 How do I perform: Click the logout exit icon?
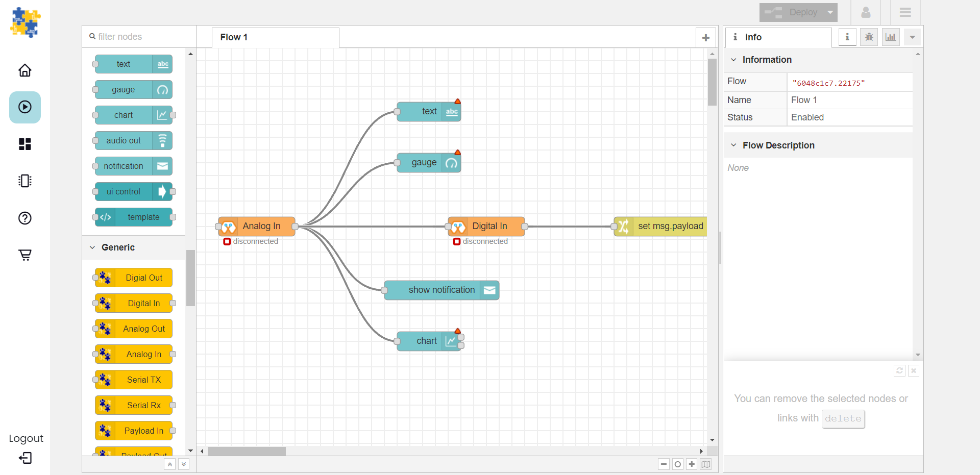point(25,458)
